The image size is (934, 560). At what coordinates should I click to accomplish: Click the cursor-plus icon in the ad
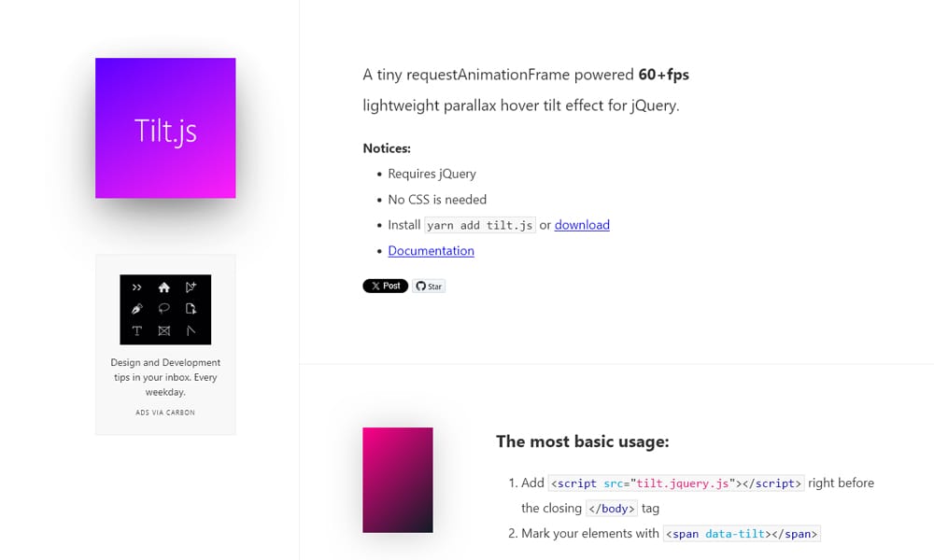(191, 287)
